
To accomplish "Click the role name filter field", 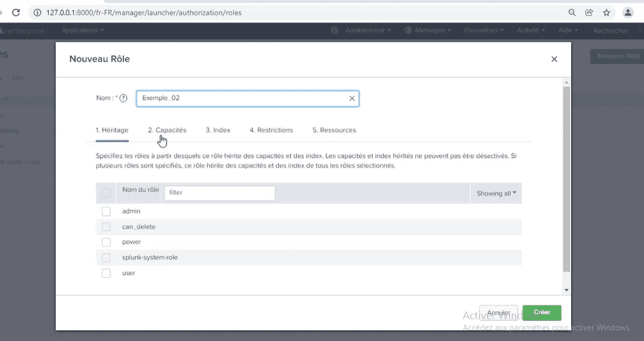I will coord(219,193).
